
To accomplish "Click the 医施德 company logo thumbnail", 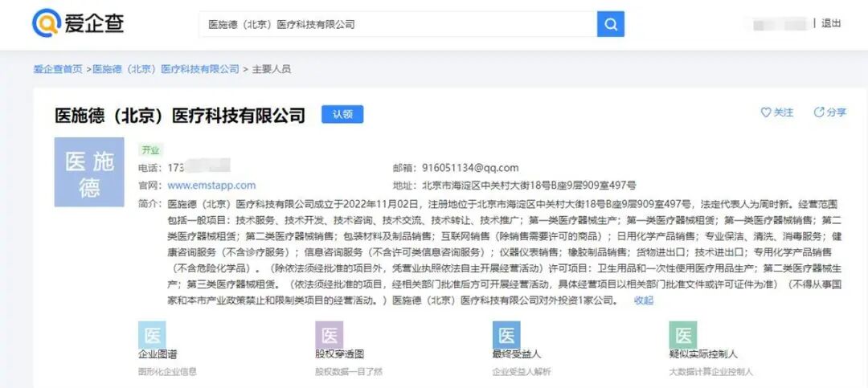I will point(89,172).
